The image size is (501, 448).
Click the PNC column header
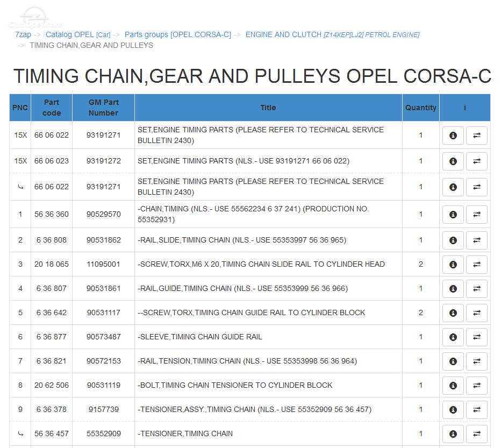20,108
